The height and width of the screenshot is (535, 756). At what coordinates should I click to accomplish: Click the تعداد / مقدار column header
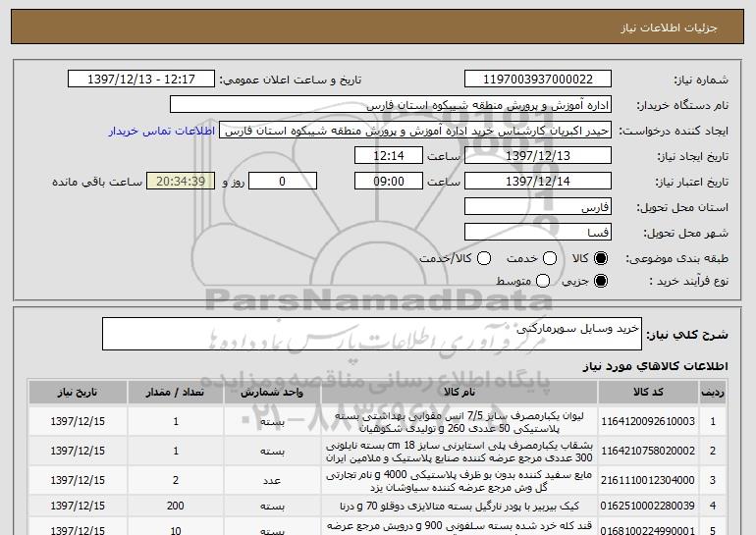pos(176,393)
